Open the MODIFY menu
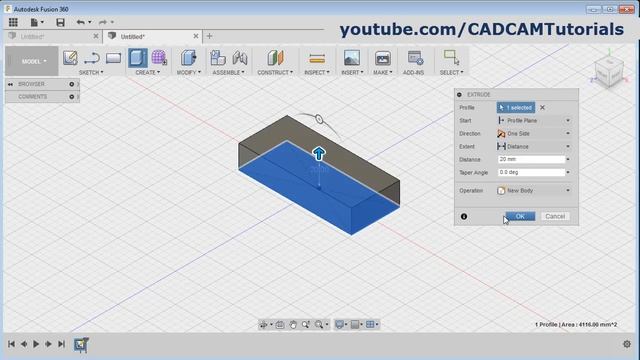The width and height of the screenshot is (640, 360). [189, 72]
